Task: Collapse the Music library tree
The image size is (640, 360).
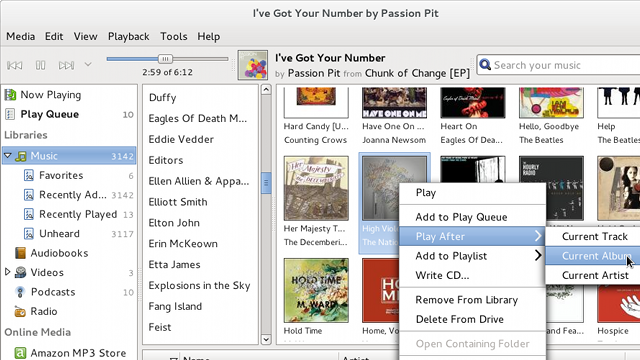Action: click(8, 156)
